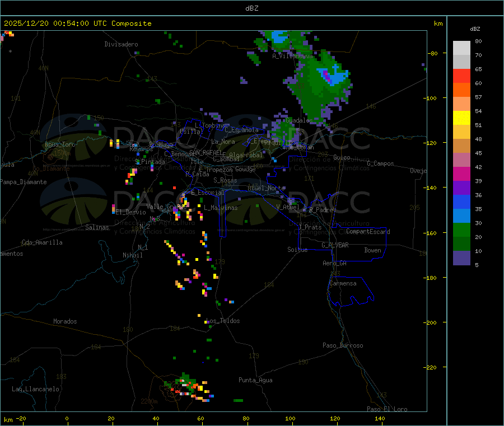Click the white 80 dBZ legend block

coord(461,48)
